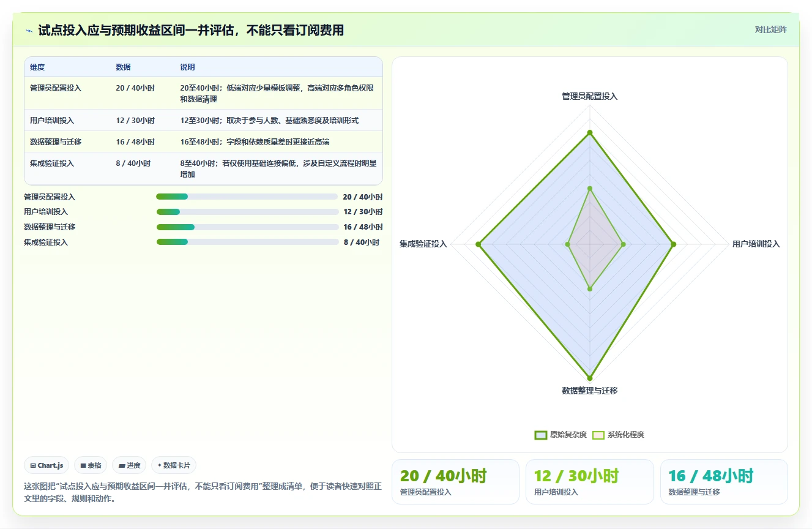Click the left outer radar data point

point(478,244)
